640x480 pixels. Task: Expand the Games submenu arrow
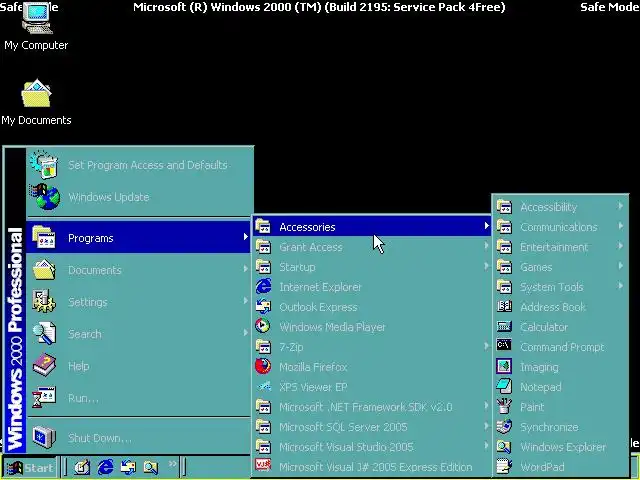[x=620, y=266]
